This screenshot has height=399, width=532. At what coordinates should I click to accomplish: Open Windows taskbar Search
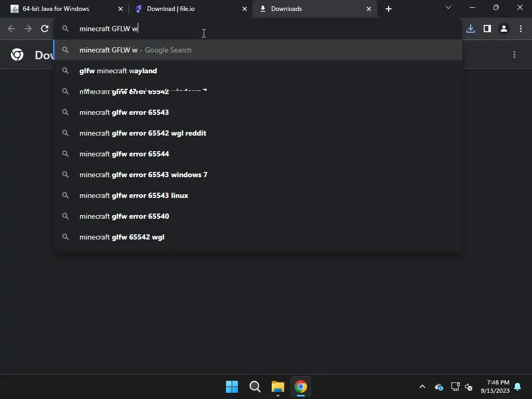[255, 387]
